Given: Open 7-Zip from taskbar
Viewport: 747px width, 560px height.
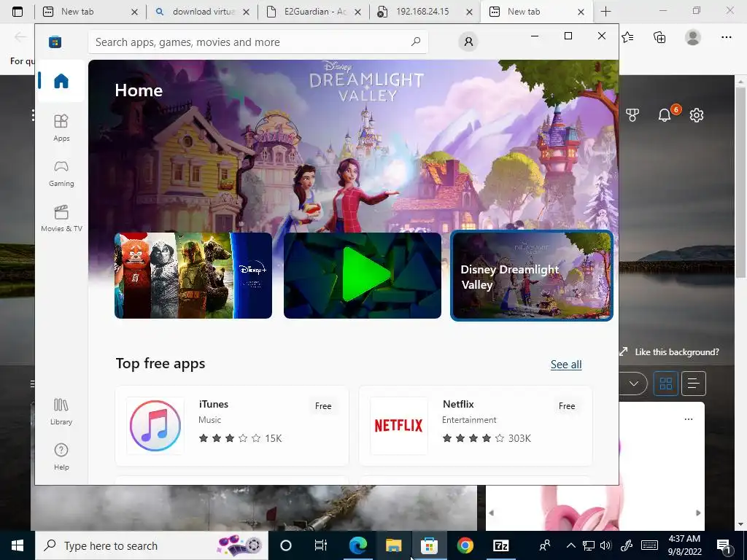Looking at the screenshot, I should 500,545.
